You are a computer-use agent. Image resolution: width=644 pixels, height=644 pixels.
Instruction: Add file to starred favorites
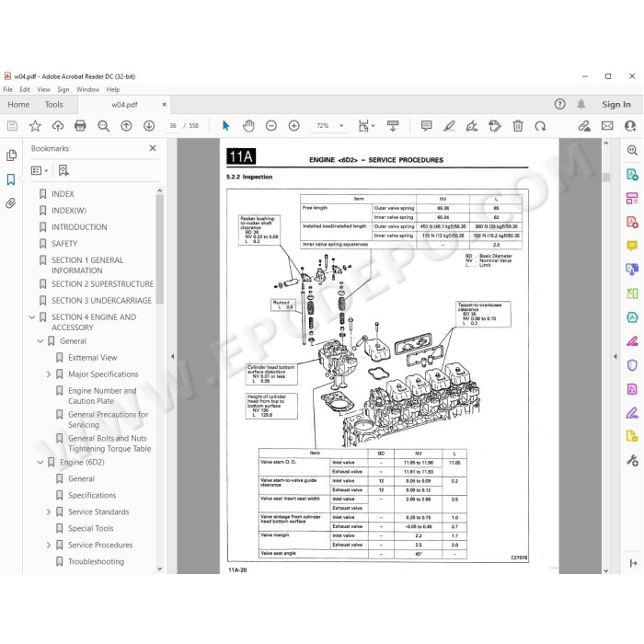coord(35,126)
